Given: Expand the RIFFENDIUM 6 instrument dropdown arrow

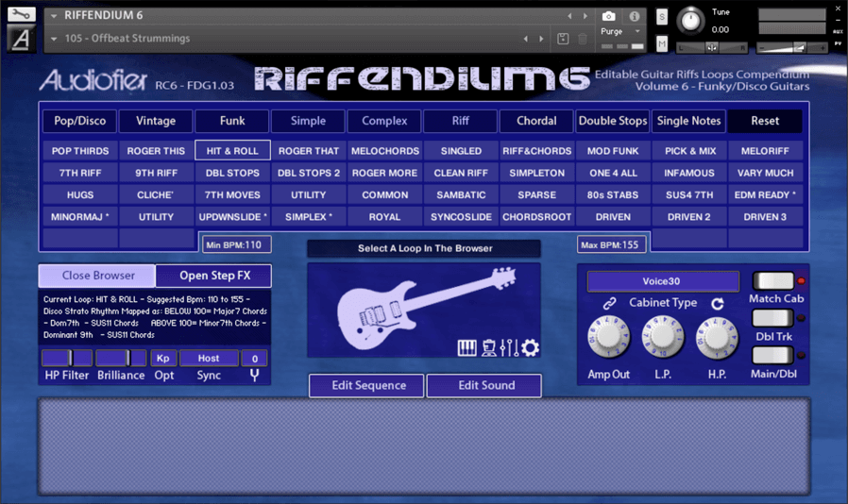Looking at the screenshot, I should 54,16.
